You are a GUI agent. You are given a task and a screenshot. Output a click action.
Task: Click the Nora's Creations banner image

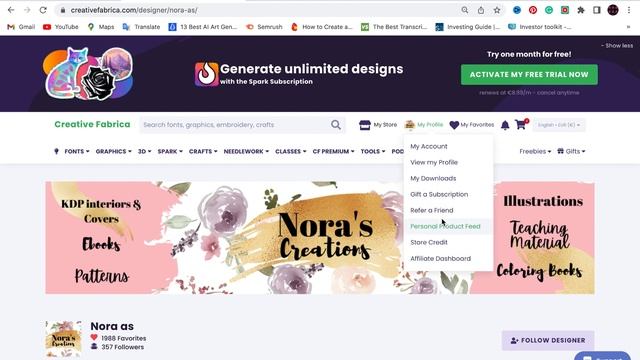tap(320, 238)
